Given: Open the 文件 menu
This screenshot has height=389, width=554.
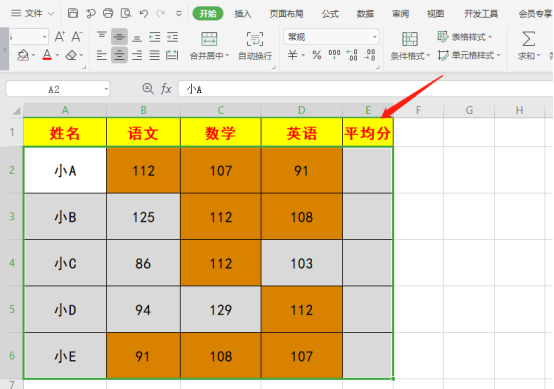Looking at the screenshot, I should [32, 13].
